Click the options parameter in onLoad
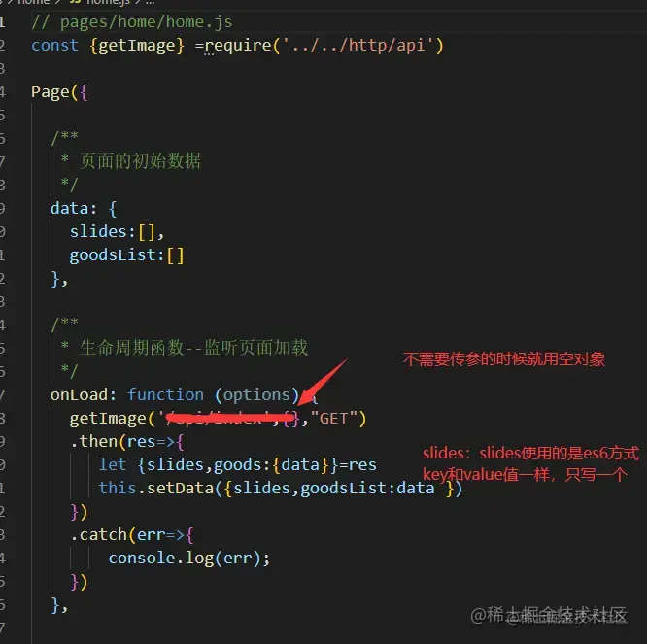Screen dimensions: 647x644 [x=256, y=395]
